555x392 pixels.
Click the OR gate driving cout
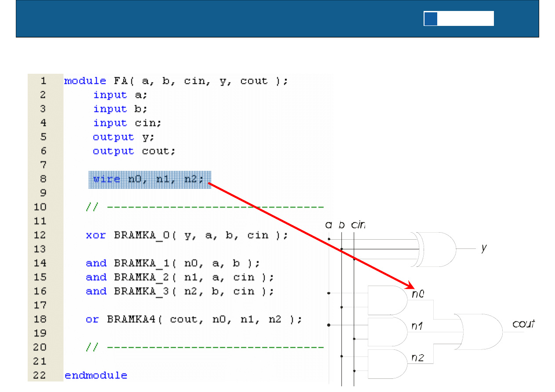pos(478,332)
